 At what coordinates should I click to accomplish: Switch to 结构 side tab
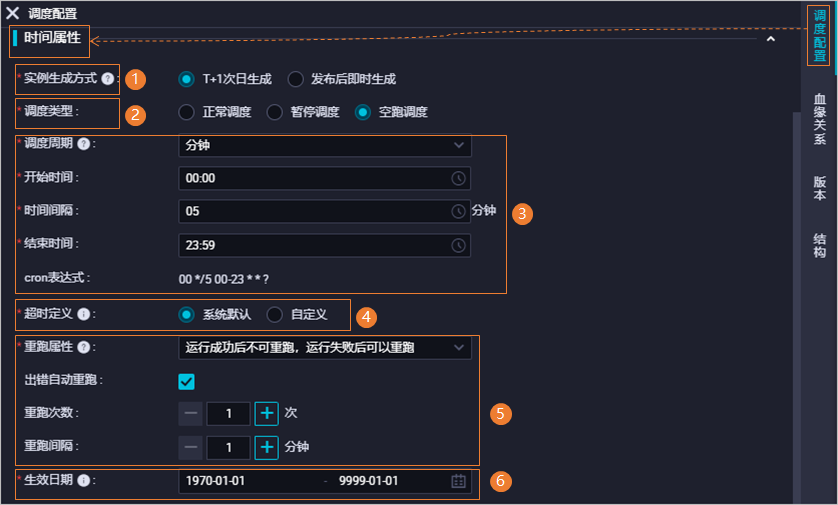pyautogui.click(x=819, y=246)
